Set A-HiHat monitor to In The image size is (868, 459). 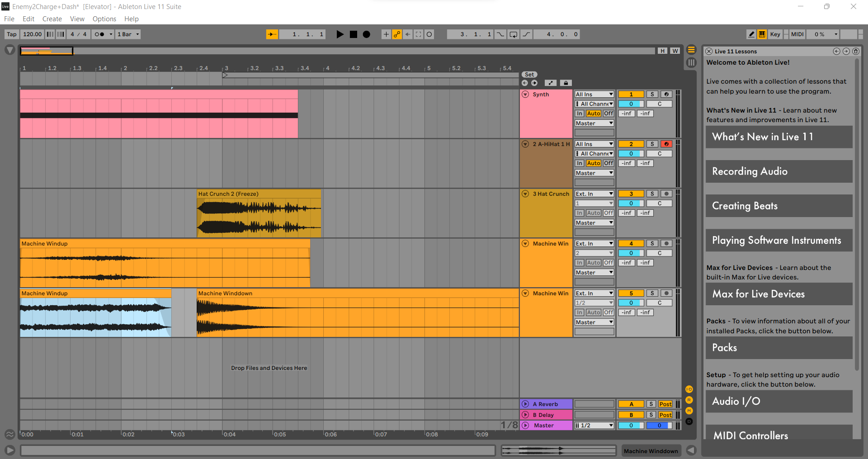(x=580, y=163)
